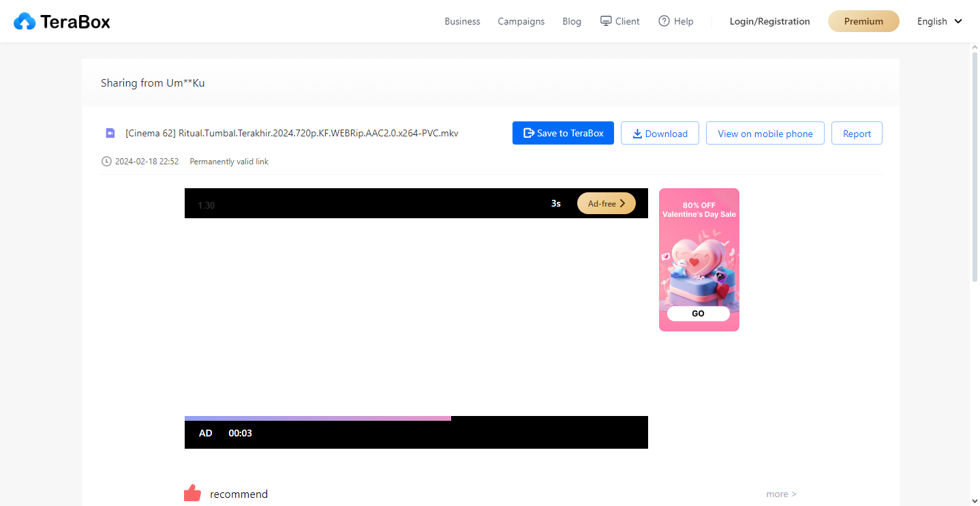Open the shared file name link

click(292, 132)
